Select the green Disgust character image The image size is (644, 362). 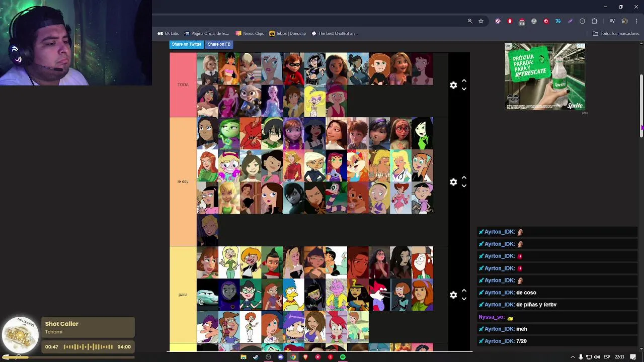pos(229,133)
